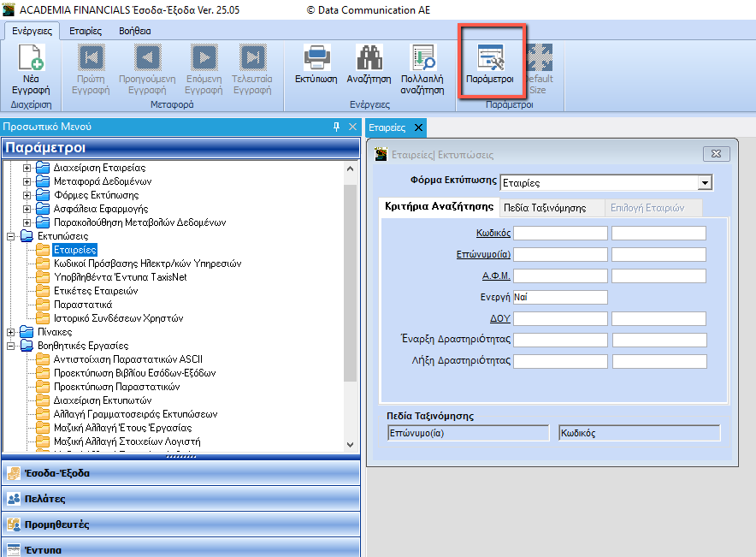Open the Έσοδα-Έξοδα navigation section
The width and height of the screenshot is (756, 557).
pos(180,473)
